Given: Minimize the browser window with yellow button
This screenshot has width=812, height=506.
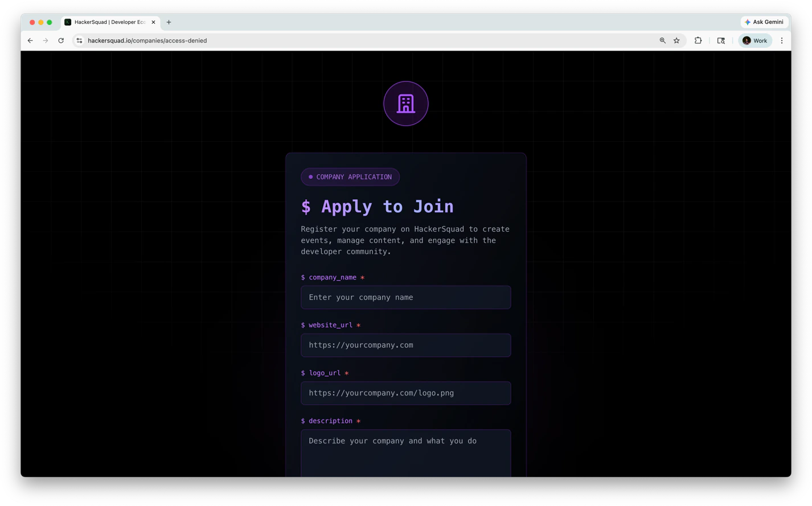Looking at the screenshot, I should pyautogui.click(x=41, y=22).
